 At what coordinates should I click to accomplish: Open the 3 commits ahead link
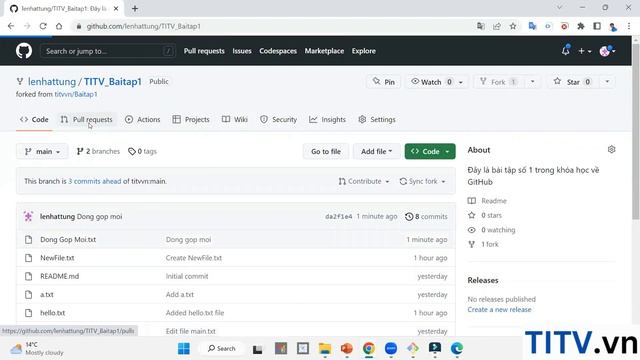click(95, 181)
